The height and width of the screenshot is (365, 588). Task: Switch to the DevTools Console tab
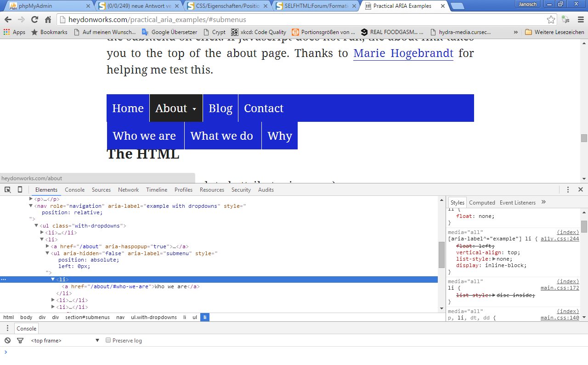pyautogui.click(x=75, y=189)
